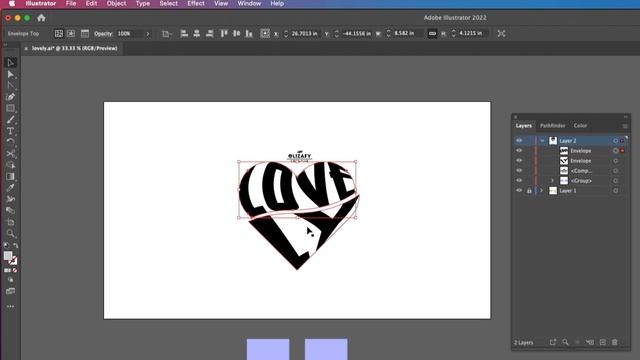Select the Scissors tool
640x360 pixels.
11,154
